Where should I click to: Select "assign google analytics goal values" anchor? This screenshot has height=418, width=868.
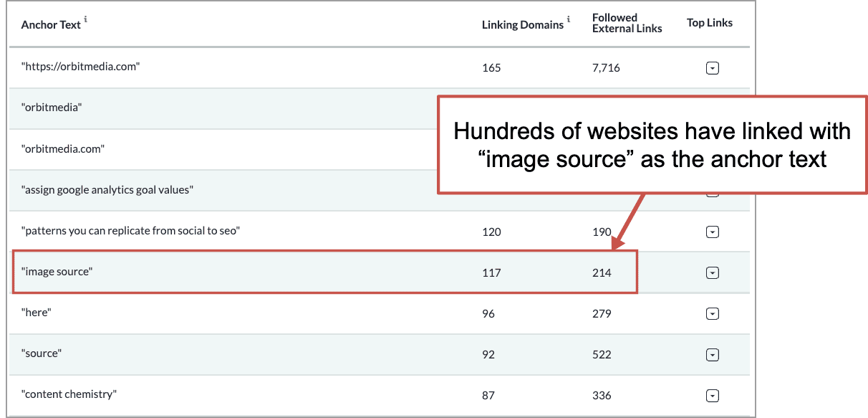(x=107, y=190)
